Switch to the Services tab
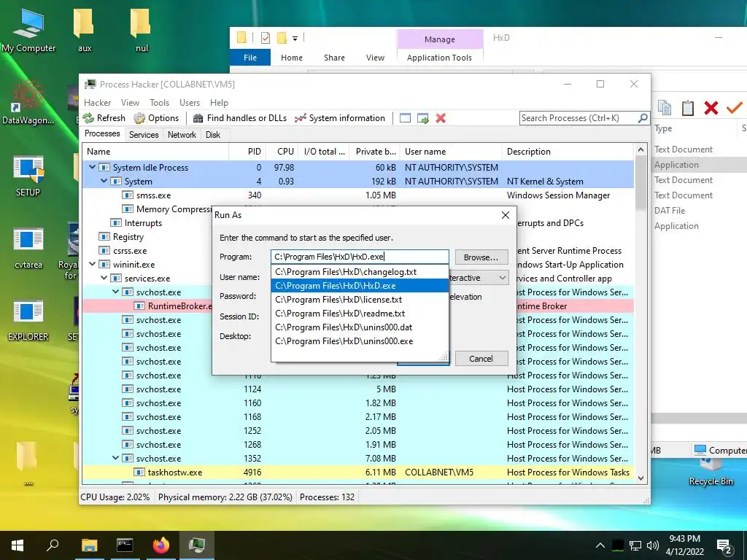Image resolution: width=747 pixels, height=560 pixels. 144,135
